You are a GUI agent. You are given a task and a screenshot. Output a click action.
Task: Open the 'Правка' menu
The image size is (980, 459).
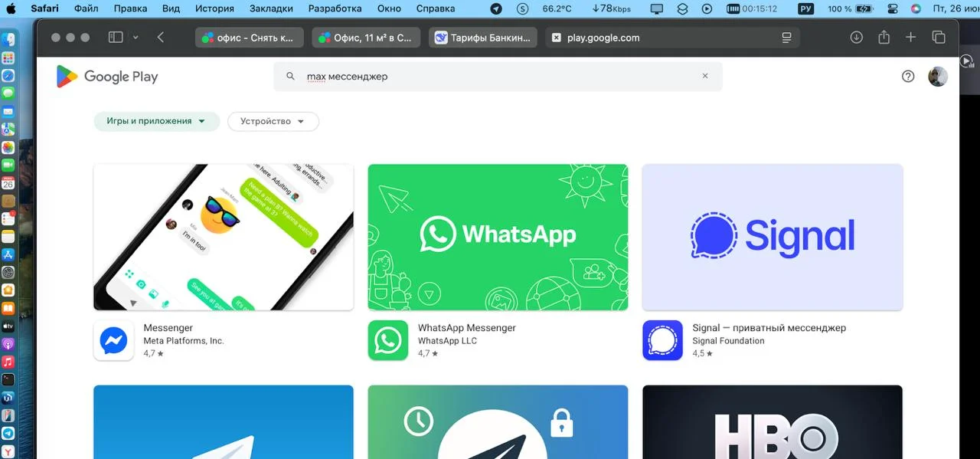(130, 8)
